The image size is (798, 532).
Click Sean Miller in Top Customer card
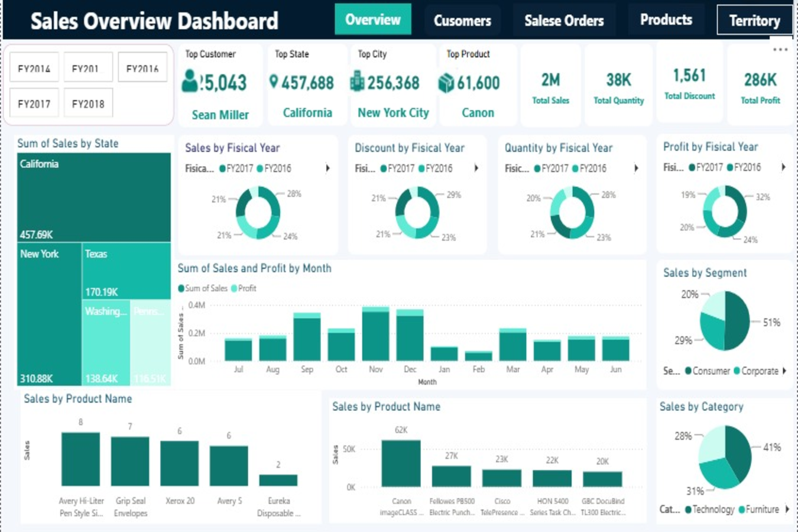tap(220, 115)
